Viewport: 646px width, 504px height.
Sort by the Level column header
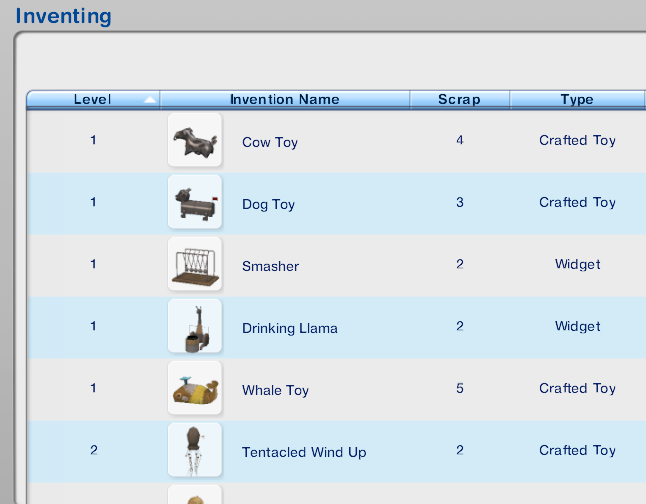[93, 99]
